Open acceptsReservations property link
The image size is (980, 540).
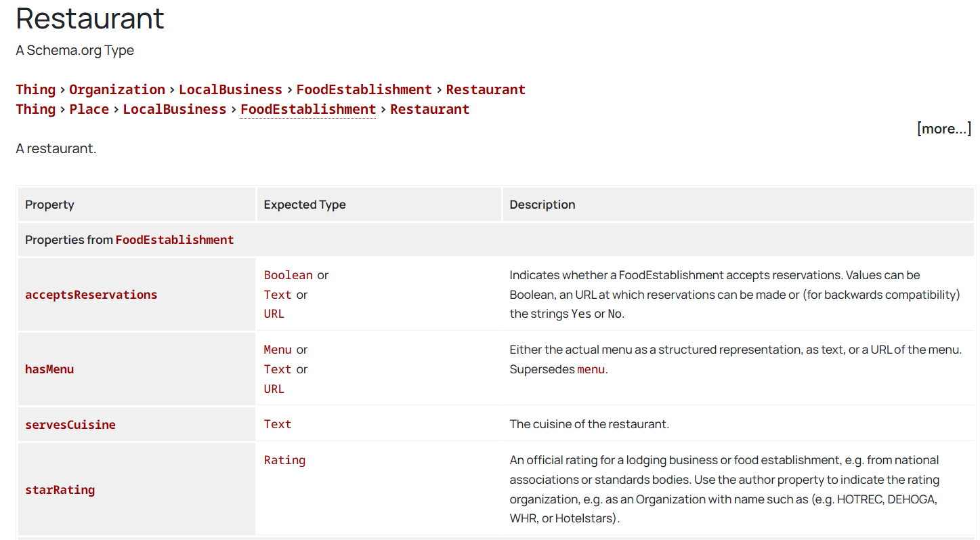pyautogui.click(x=91, y=295)
